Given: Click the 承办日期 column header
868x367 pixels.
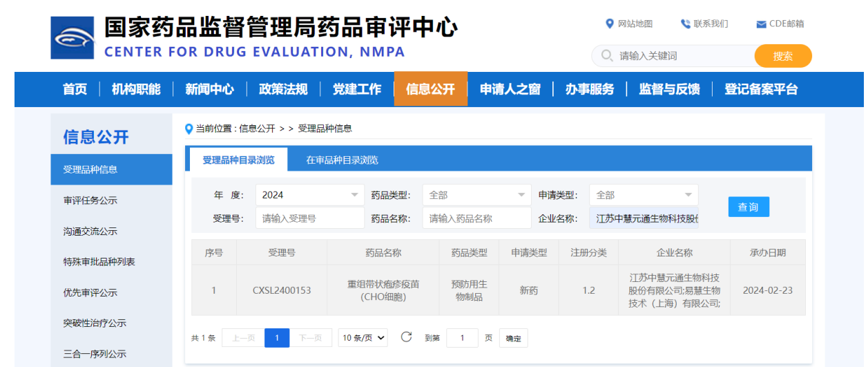Looking at the screenshot, I should coord(768,253).
